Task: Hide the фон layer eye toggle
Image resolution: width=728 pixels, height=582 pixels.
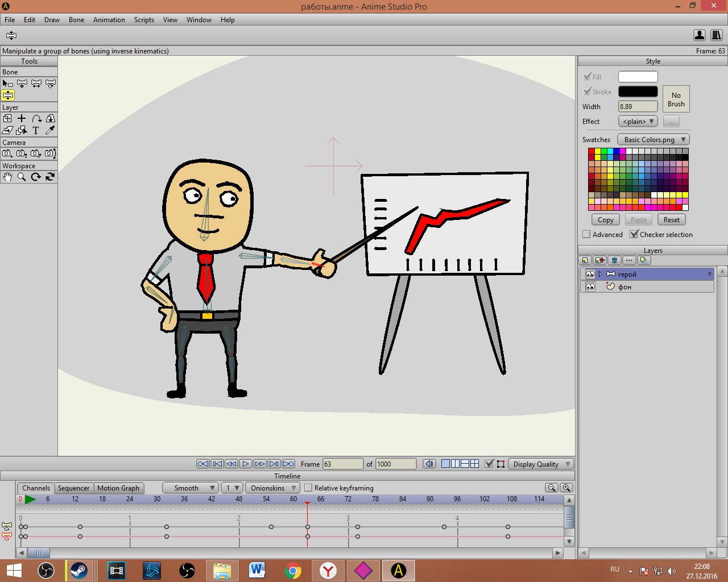Action: click(590, 286)
